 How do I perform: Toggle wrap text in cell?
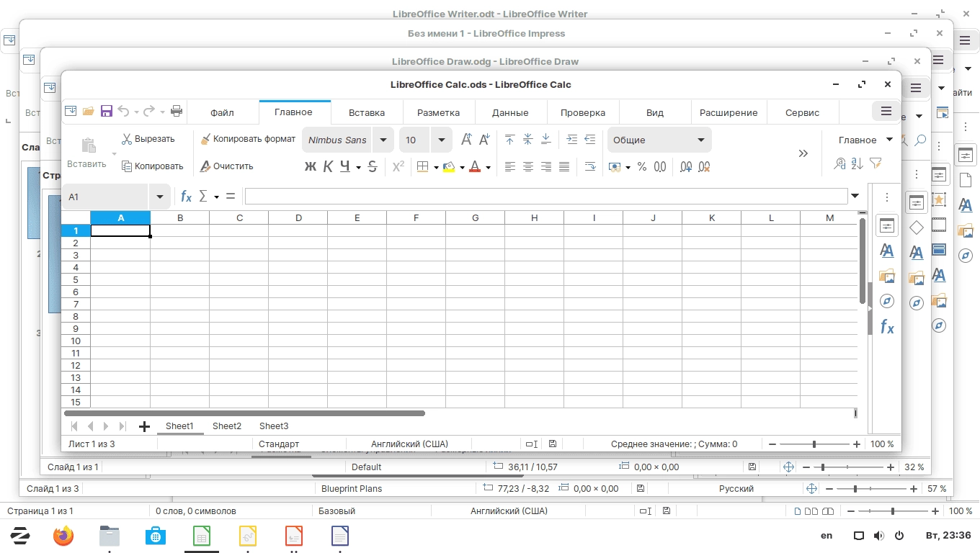[590, 167]
